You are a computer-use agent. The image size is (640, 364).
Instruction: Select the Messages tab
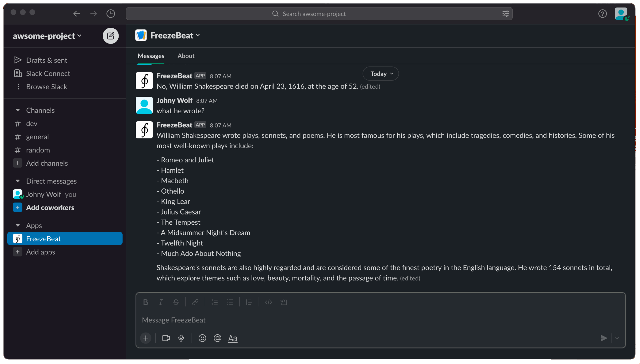click(151, 56)
